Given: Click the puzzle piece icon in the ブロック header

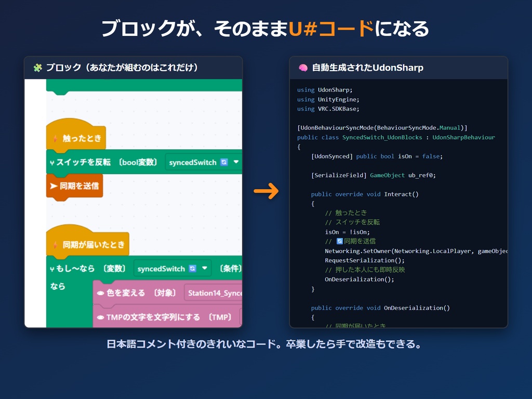Looking at the screenshot, I should 37,68.
